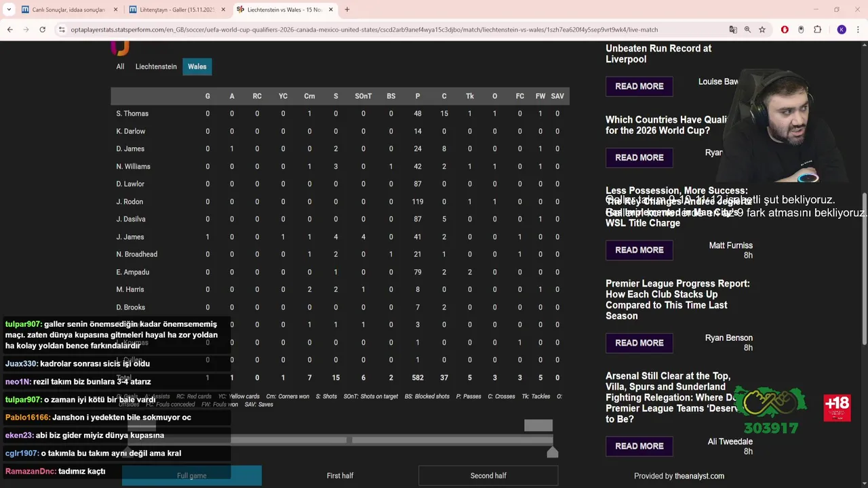Click READ MORE under Premier League Progress Report
Image resolution: width=868 pixels, height=488 pixels.
pos(639,343)
